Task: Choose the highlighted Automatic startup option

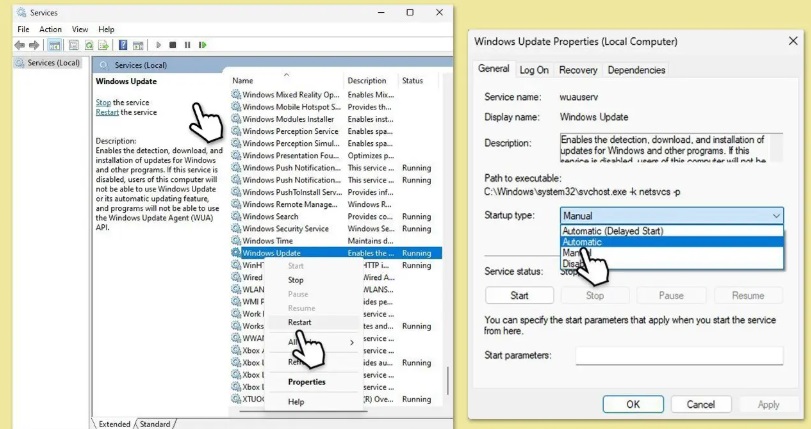Action: click(672, 242)
